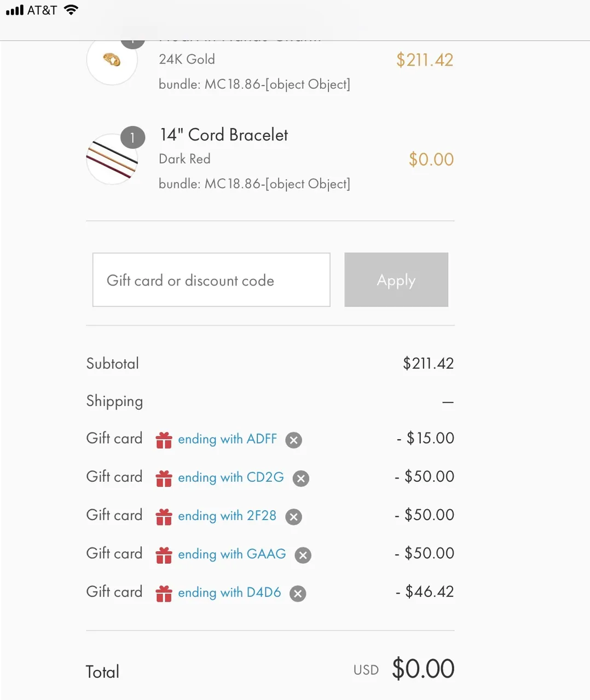The width and height of the screenshot is (590, 700).
Task: Click the 'ending with ADFF' link
Action: click(227, 439)
